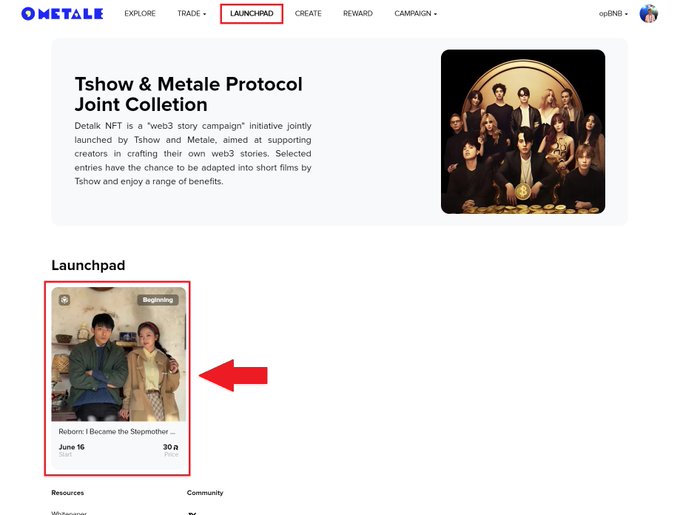Open the Whitepaper resource link

tap(69, 513)
